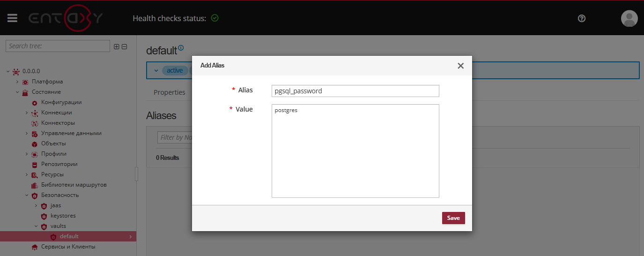Click the Aliases heading

coord(161,115)
